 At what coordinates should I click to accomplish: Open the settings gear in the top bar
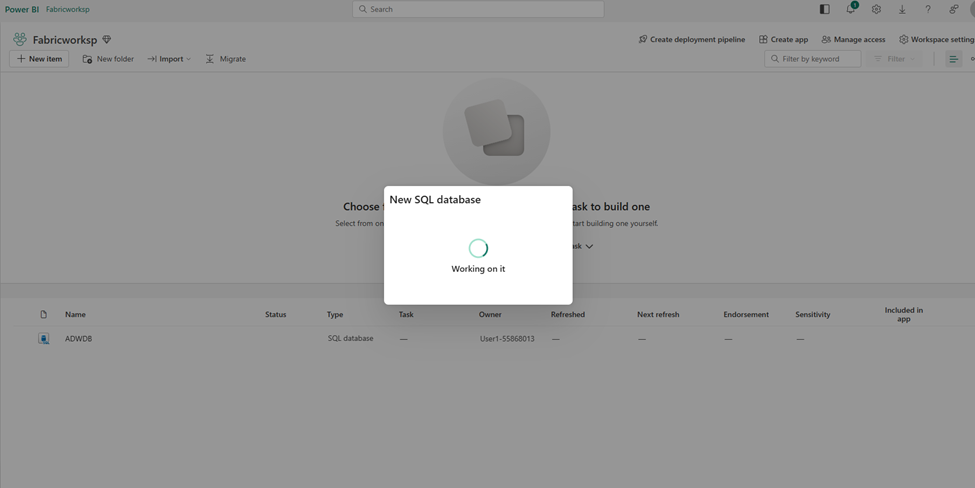(876, 9)
